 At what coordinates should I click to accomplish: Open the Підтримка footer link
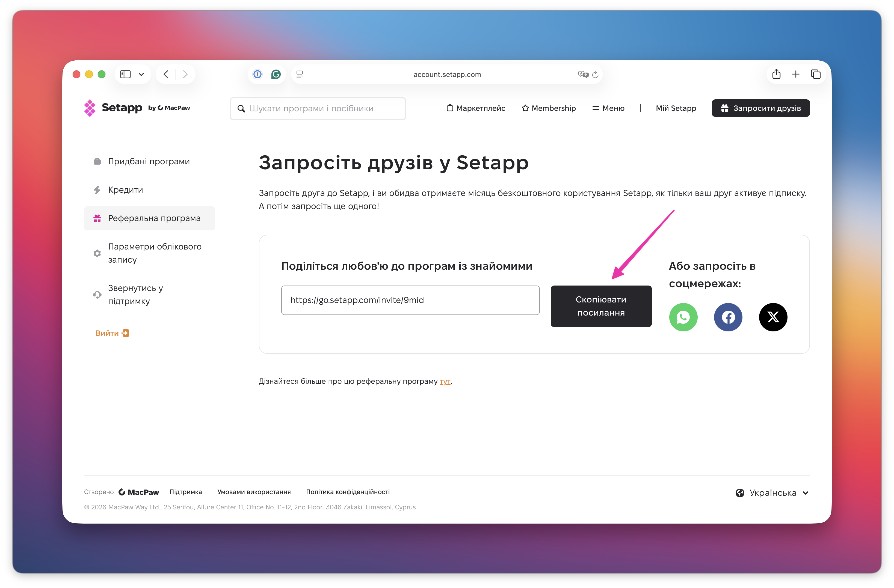pyautogui.click(x=186, y=492)
